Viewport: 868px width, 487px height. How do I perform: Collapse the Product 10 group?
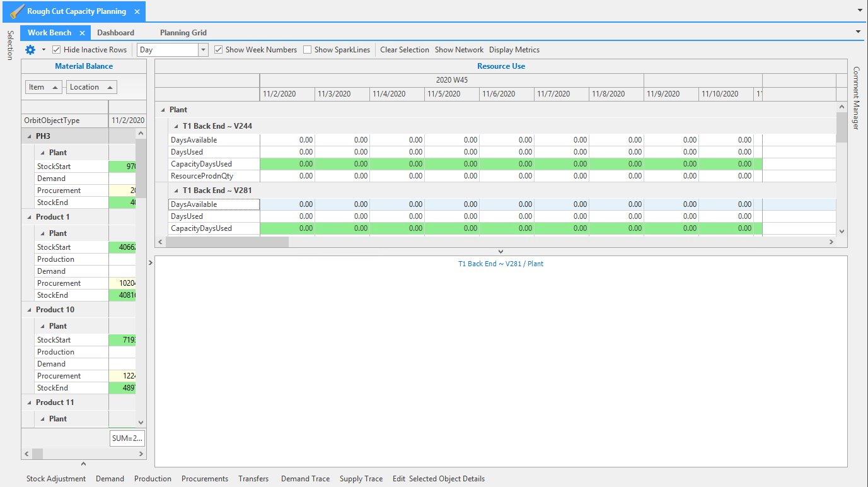(30, 310)
